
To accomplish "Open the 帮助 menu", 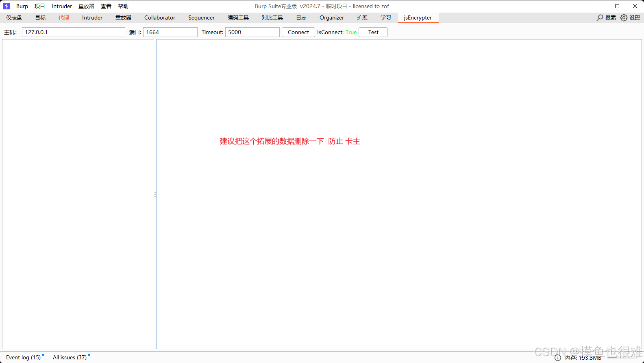I will [x=123, y=6].
